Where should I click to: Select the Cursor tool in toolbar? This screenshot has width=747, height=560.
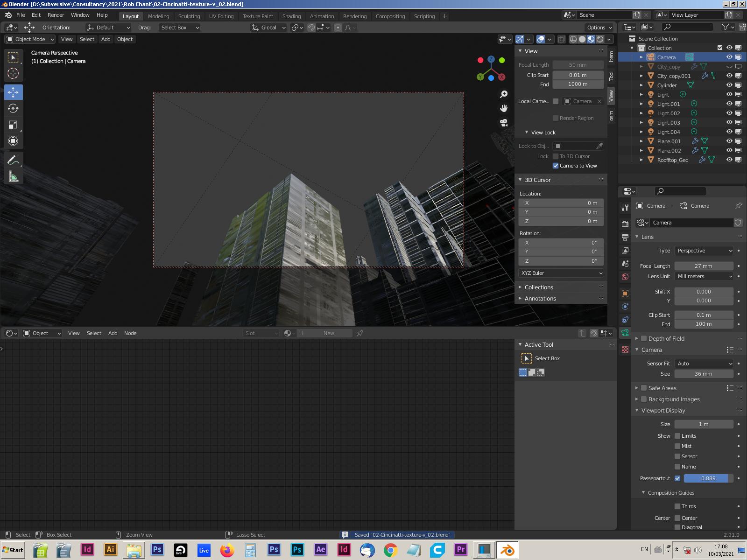pos(13,73)
